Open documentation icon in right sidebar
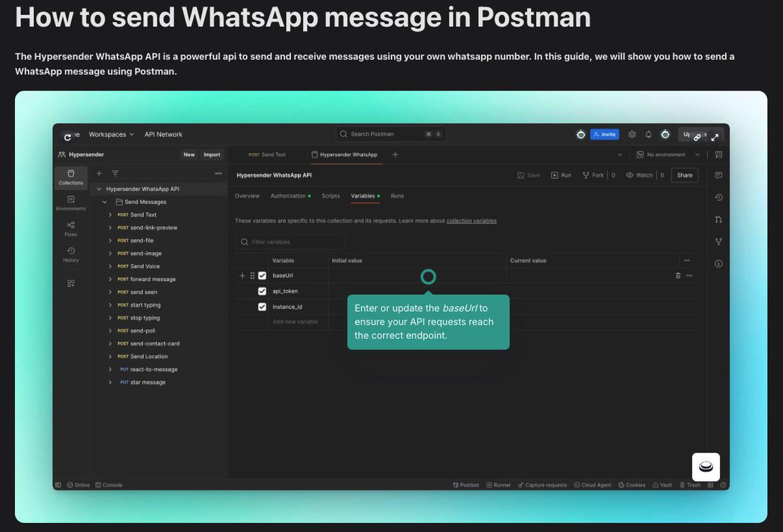 point(718,175)
